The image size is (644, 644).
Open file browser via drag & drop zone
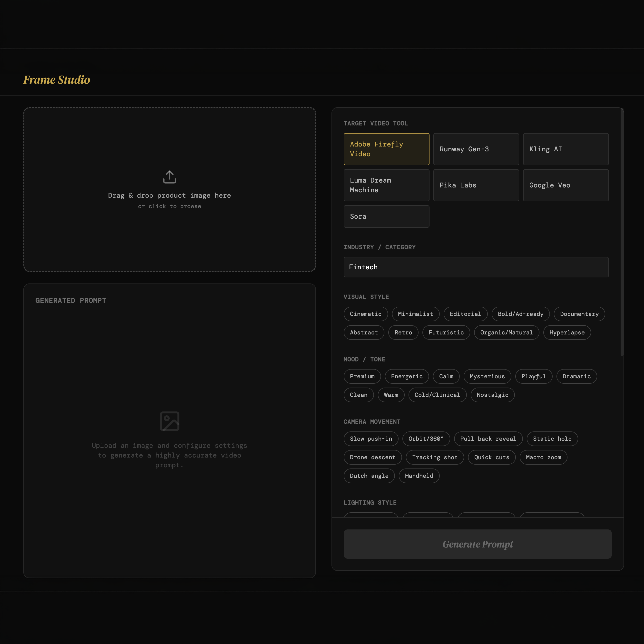point(169,189)
